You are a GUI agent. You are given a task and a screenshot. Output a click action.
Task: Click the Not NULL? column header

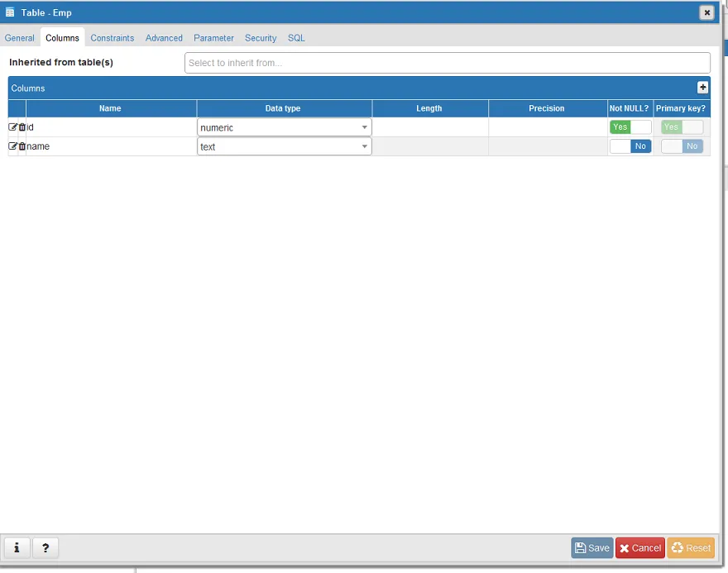coord(629,108)
